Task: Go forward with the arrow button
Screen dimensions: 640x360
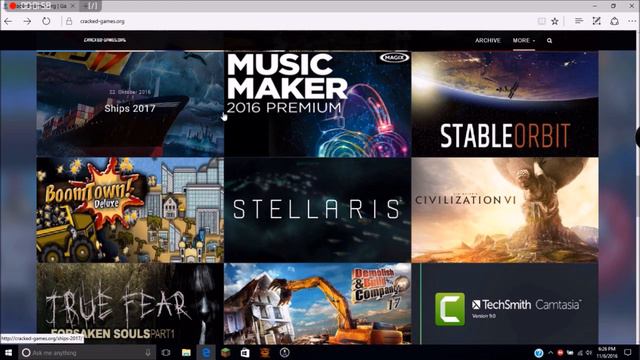Action: click(x=27, y=21)
